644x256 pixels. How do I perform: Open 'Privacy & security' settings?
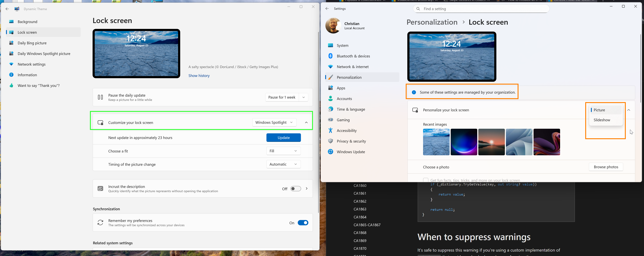(362, 141)
